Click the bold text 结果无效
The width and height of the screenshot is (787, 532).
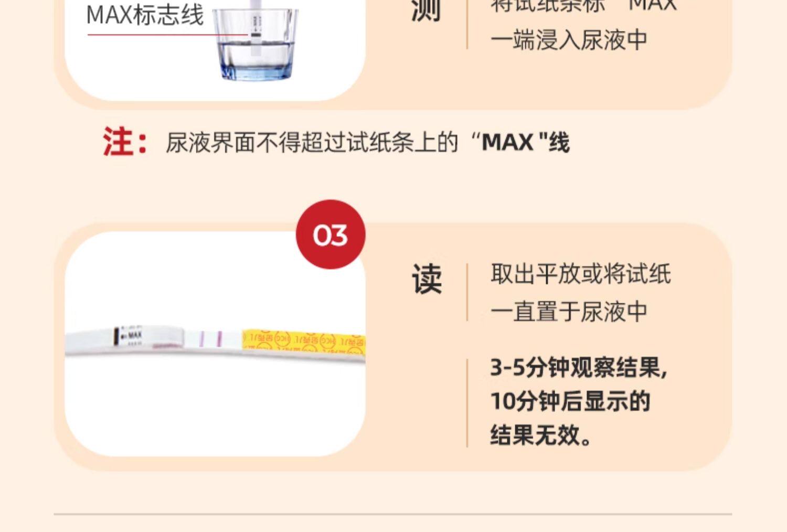point(541,435)
